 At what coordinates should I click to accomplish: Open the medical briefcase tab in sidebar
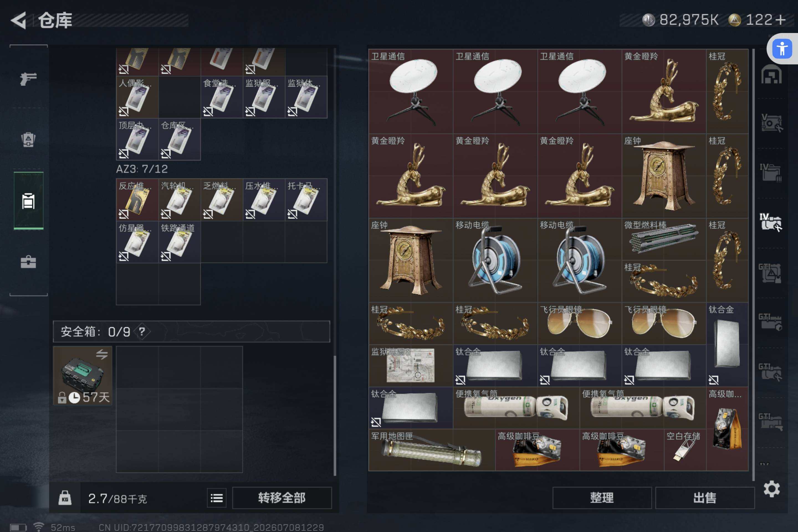click(x=28, y=262)
